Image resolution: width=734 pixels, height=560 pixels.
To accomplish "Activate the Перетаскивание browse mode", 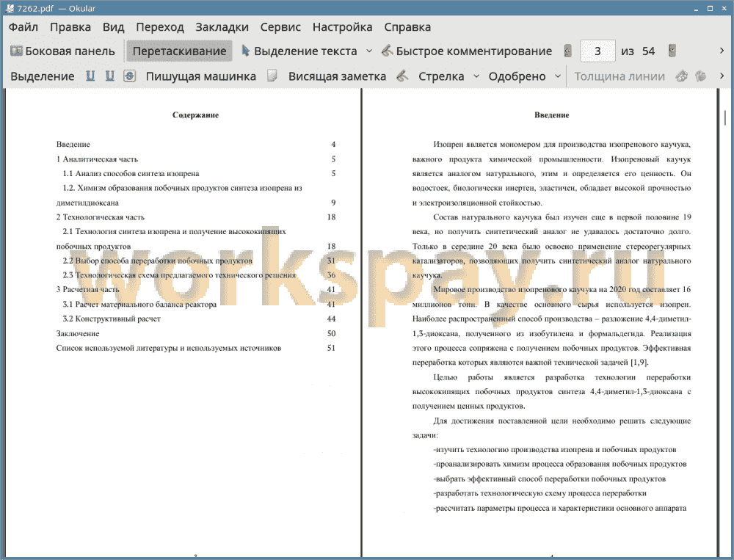I will click(x=179, y=51).
